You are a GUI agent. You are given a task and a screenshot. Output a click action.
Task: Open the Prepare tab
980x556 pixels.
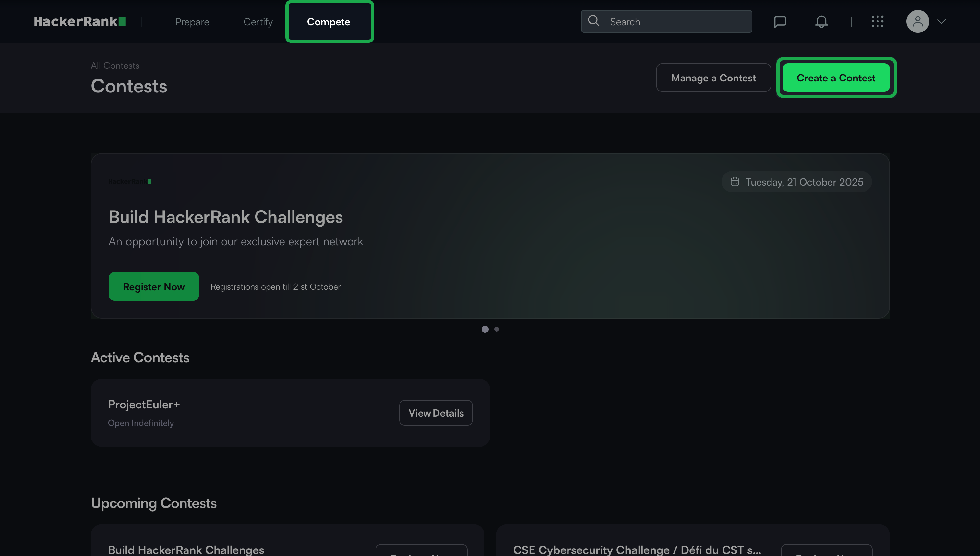point(192,22)
